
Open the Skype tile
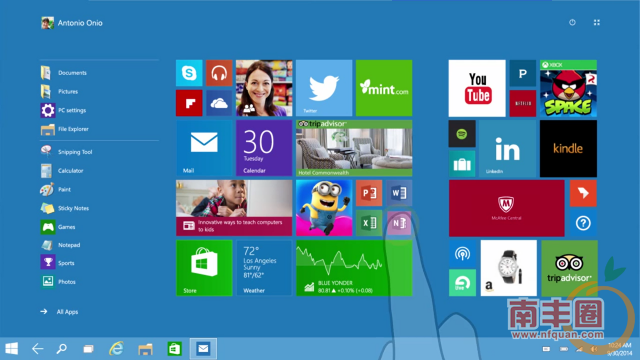189,73
